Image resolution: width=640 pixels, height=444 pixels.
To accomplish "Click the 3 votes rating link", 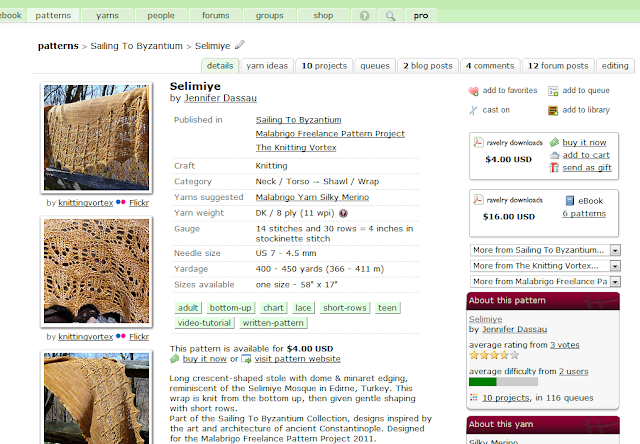I will point(564,345).
